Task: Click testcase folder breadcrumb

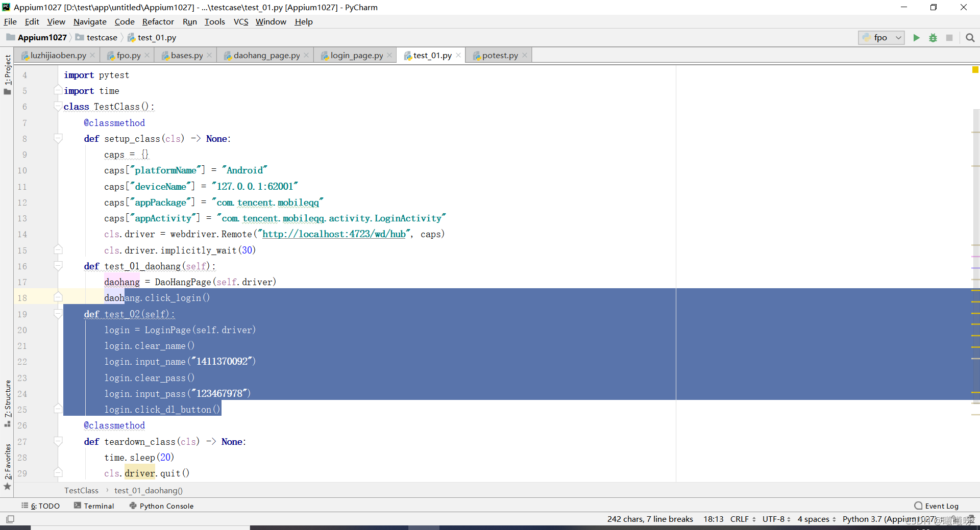Action: coord(97,38)
